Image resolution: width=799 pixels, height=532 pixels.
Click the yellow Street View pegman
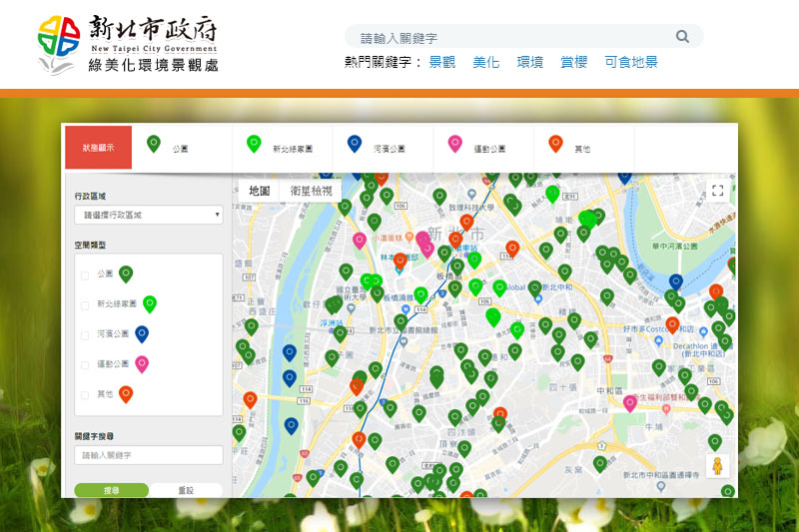point(716,466)
